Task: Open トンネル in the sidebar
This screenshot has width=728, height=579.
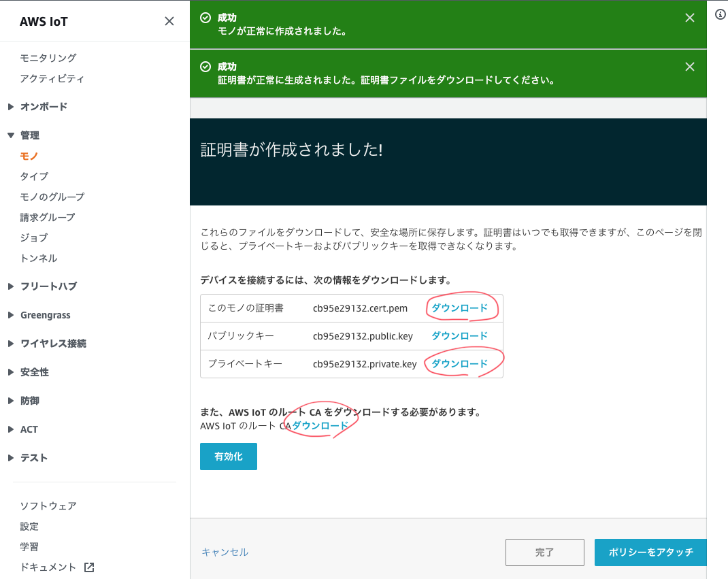Action: (x=39, y=258)
